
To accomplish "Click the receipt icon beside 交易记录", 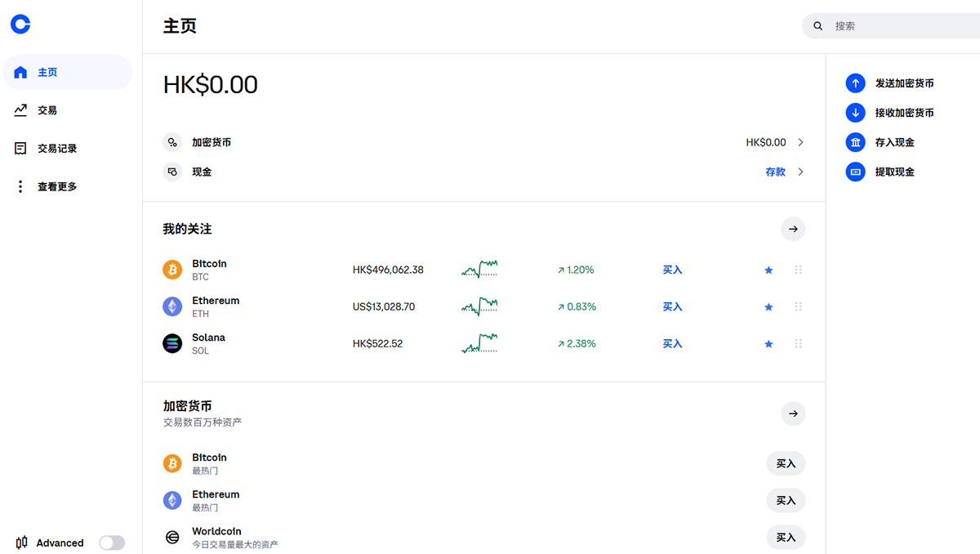I will [20, 148].
